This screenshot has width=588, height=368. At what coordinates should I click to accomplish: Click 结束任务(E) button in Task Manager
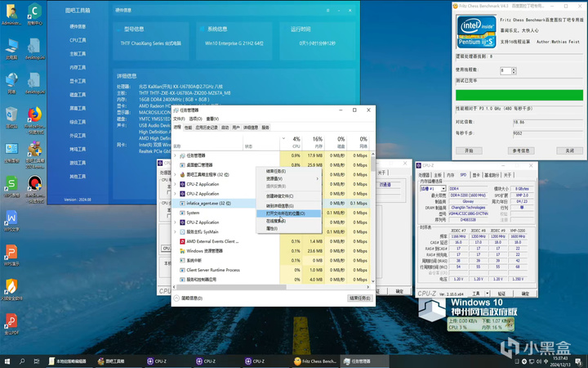coord(360,298)
